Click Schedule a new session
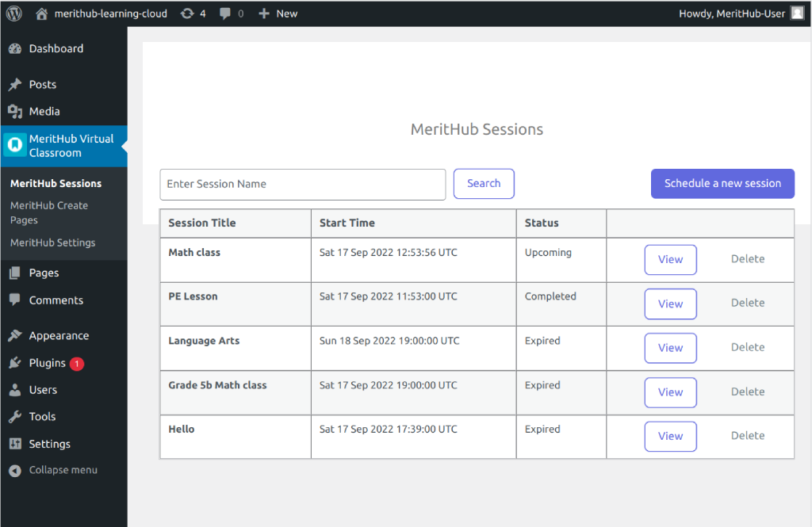This screenshot has width=812, height=527. [x=722, y=184]
